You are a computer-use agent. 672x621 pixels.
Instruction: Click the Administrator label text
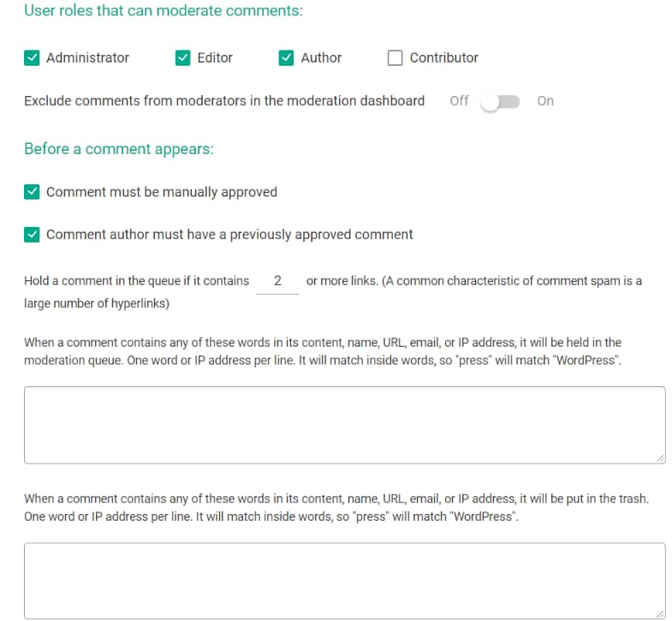(88, 58)
